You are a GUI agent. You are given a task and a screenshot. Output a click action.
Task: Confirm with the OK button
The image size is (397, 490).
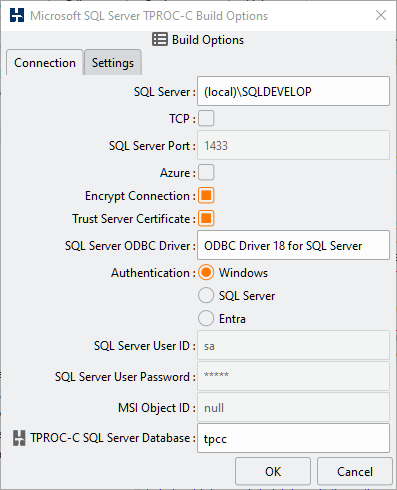click(273, 471)
